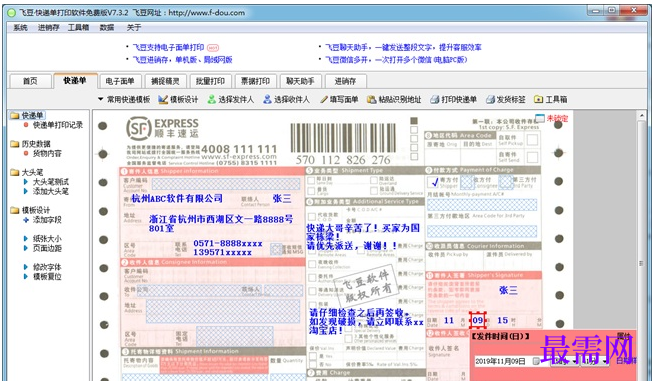Open the date picker dropdown for 2019年11月09日
The height and width of the screenshot is (381, 652).
pyautogui.click(x=536, y=361)
